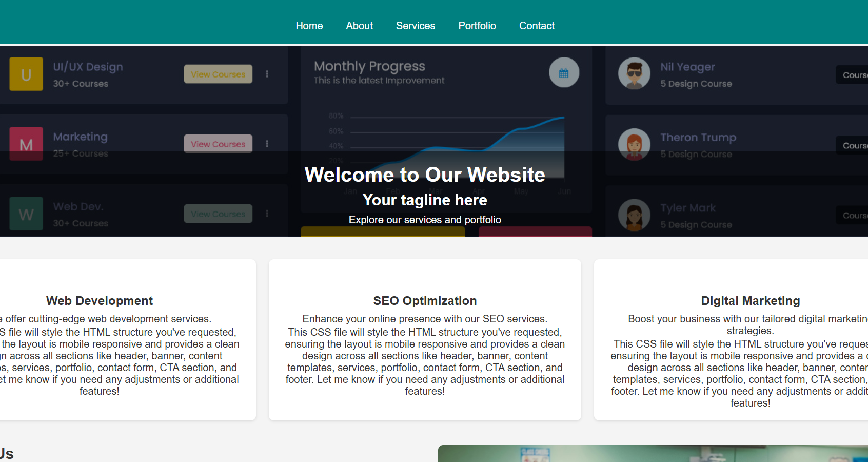Viewport: 868px width, 462px height.
Task: Select Services in the navigation bar
Action: [416, 26]
